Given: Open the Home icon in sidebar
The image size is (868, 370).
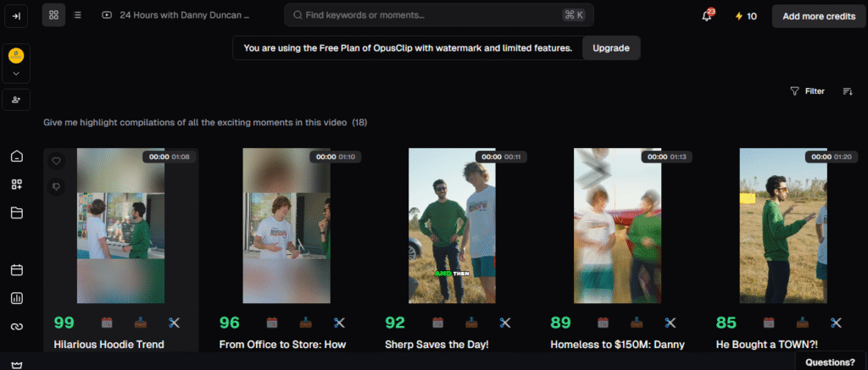Looking at the screenshot, I should pos(16,156).
